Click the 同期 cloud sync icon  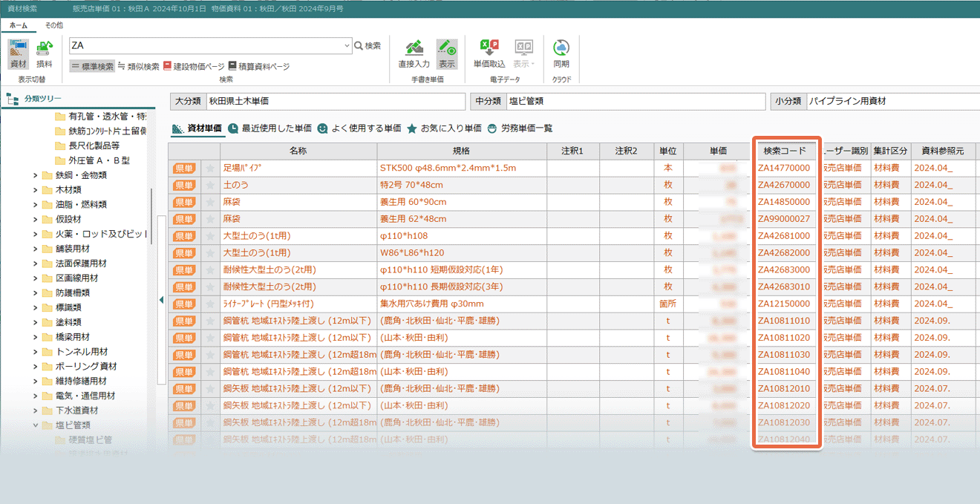pos(561,54)
